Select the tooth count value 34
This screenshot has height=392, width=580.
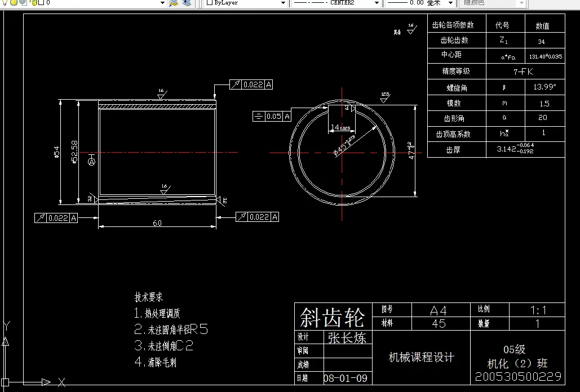pos(541,42)
